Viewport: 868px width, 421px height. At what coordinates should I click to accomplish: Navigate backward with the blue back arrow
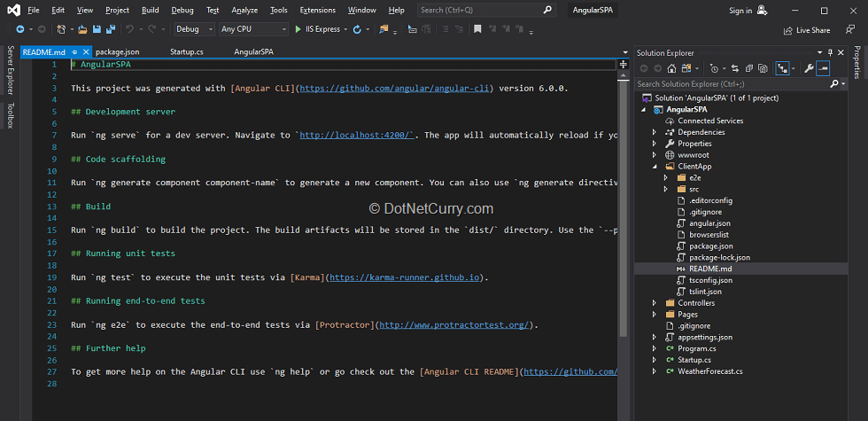point(20,28)
